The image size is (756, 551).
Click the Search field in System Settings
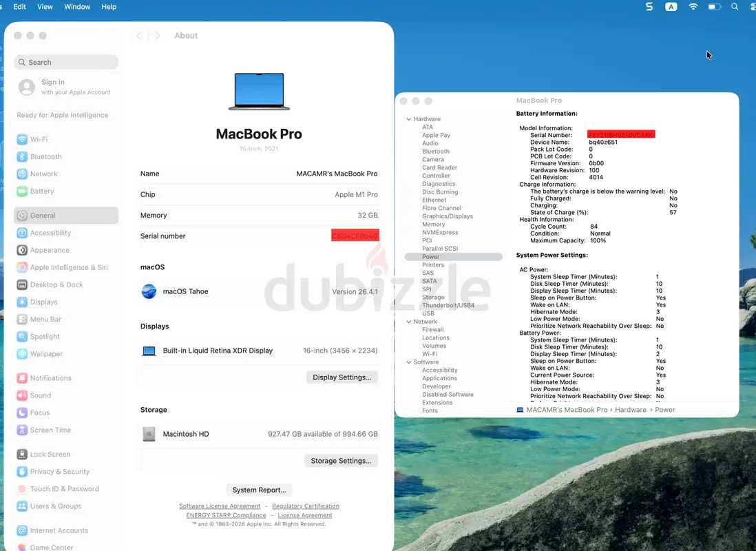click(x=66, y=62)
